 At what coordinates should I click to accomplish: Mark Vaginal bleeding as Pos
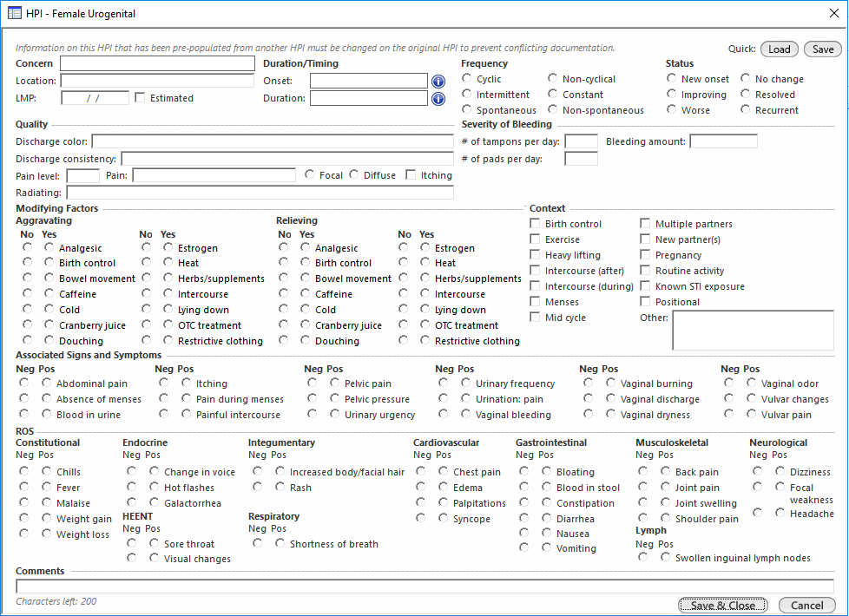[x=465, y=414]
